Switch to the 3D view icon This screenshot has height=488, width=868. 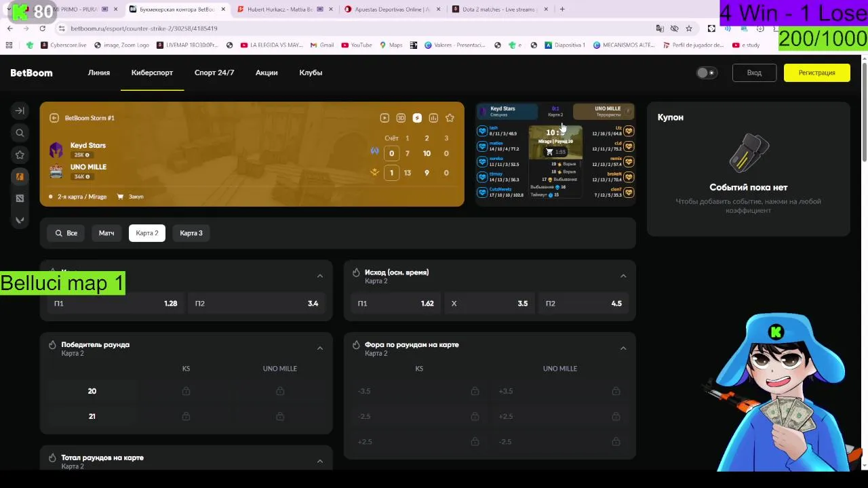point(401,118)
